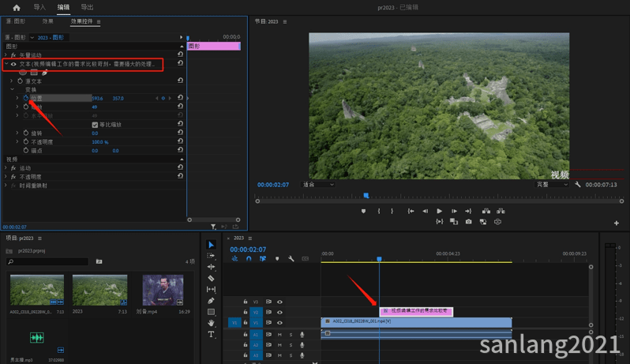Select the Razor tool
Image resolution: width=630 pixels, height=364 pixels.
pos(211,278)
